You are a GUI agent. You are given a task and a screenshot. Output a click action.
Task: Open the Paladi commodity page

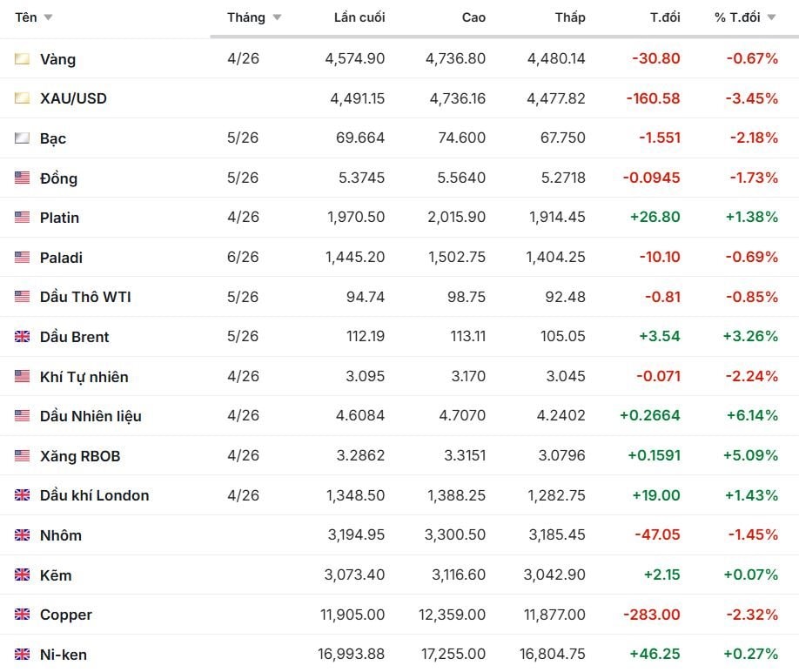[x=61, y=258]
